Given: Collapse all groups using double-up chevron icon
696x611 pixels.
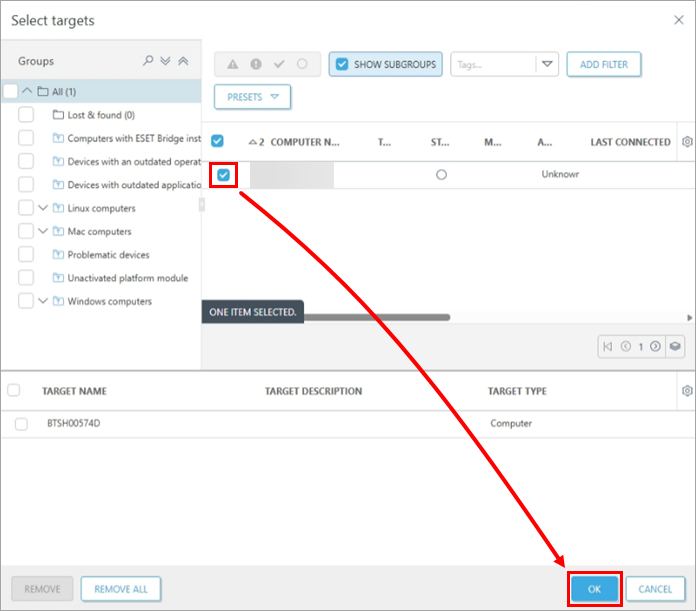Looking at the screenshot, I should [x=182, y=61].
